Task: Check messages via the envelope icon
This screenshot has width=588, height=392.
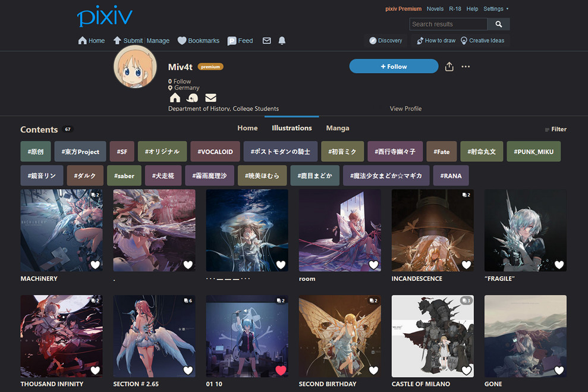Action: [266, 40]
